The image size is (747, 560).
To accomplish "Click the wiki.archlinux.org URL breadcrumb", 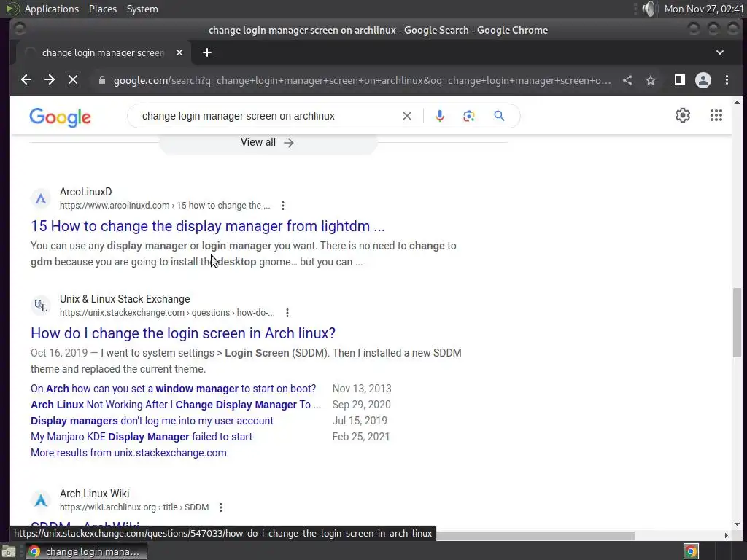I will [134, 507].
